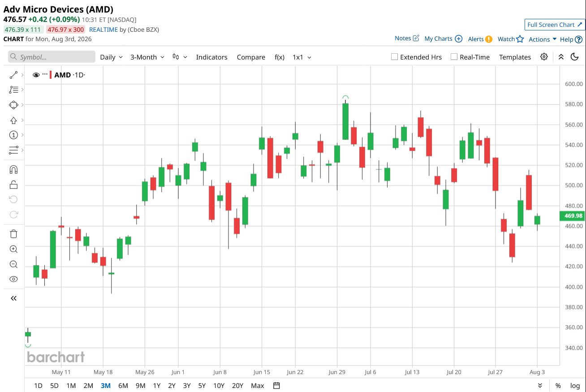
Task: Toggle drawings visibility in left toolbar
Action: (13, 279)
